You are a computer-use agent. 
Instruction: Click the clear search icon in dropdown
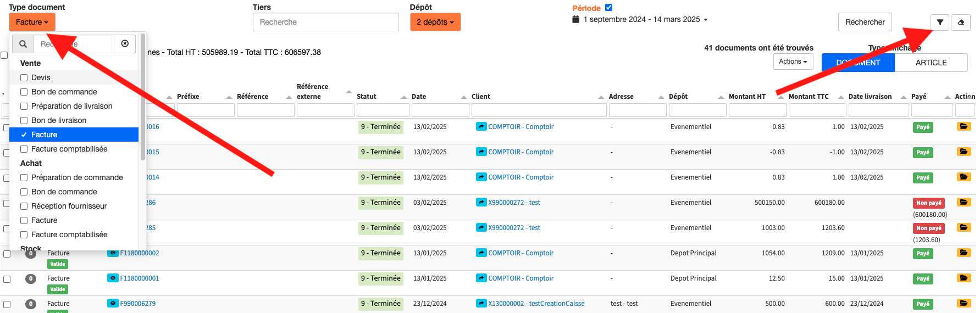pyautogui.click(x=125, y=44)
